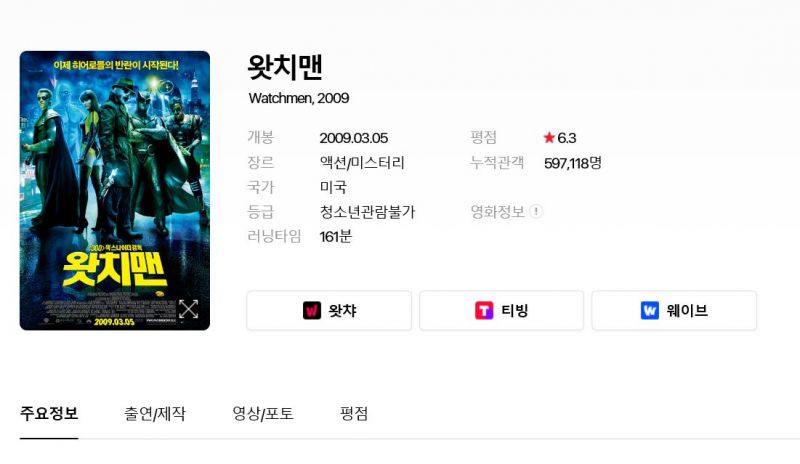Click the Wavve blue W logo icon
Image resolution: width=800 pixels, height=464 pixels.
649,310
